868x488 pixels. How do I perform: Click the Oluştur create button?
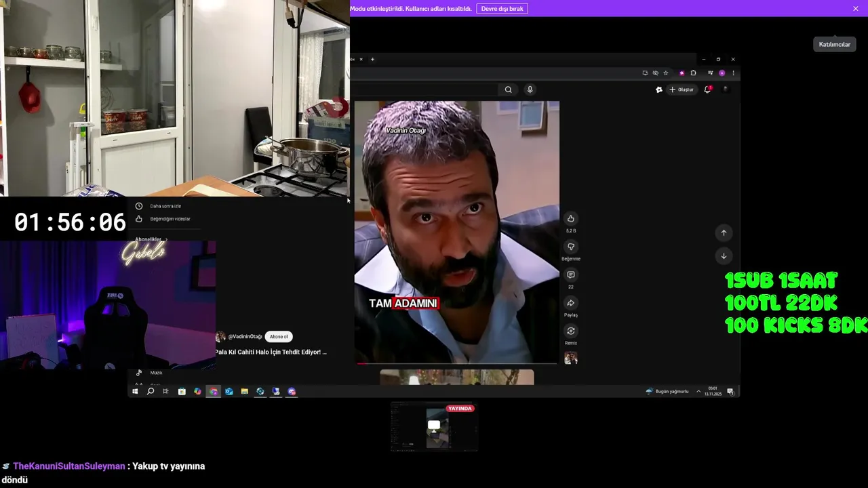682,89
